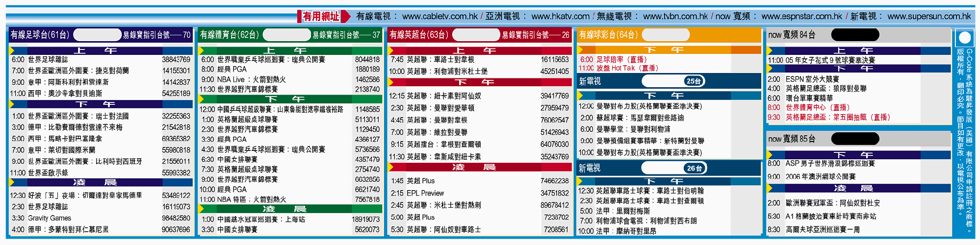Click 1:00 世界盃歐洲區外圍賽：瑞士對法國
Image resolution: width=980 pixels, height=245 pixels.
(101, 116)
